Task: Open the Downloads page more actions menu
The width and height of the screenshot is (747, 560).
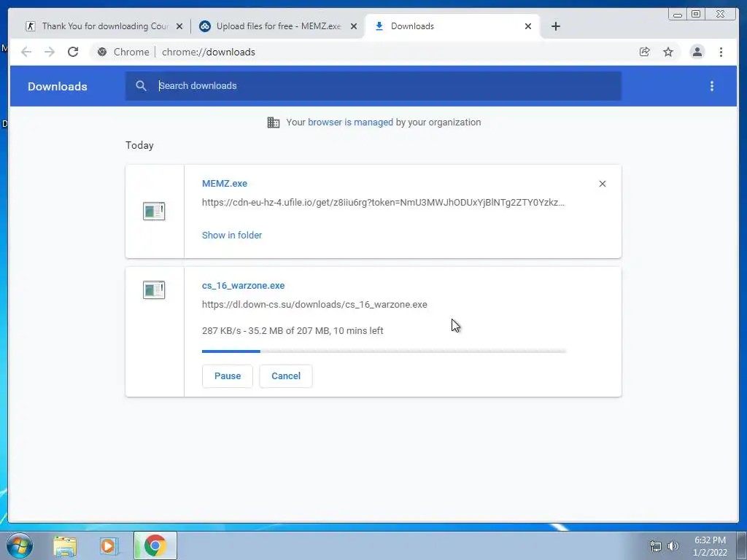Action: pyautogui.click(x=712, y=86)
